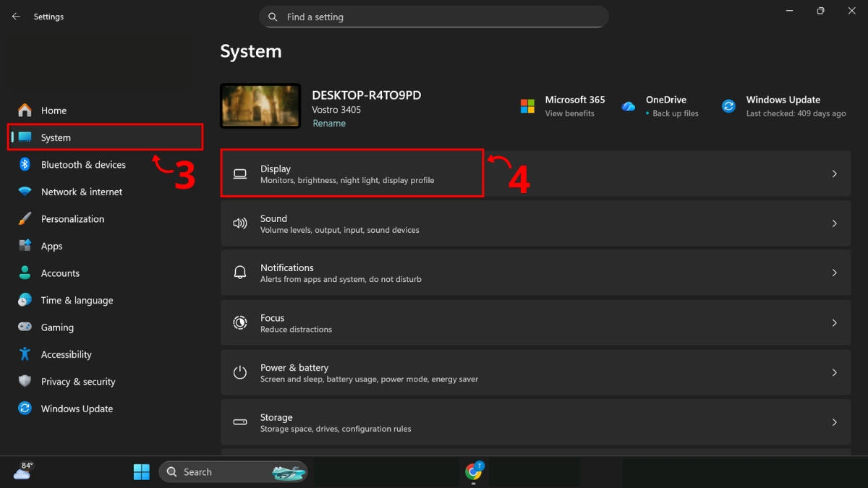Click the Accounts person icon
This screenshot has height=488, width=868.
pyautogui.click(x=25, y=273)
